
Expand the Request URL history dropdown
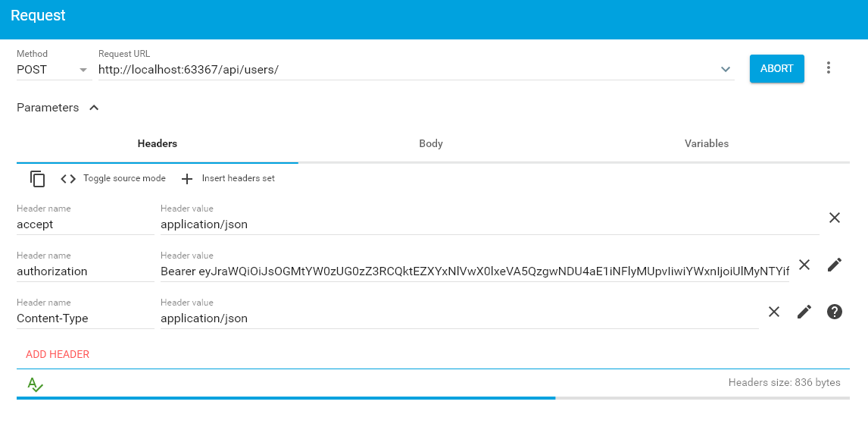click(726, 70)
